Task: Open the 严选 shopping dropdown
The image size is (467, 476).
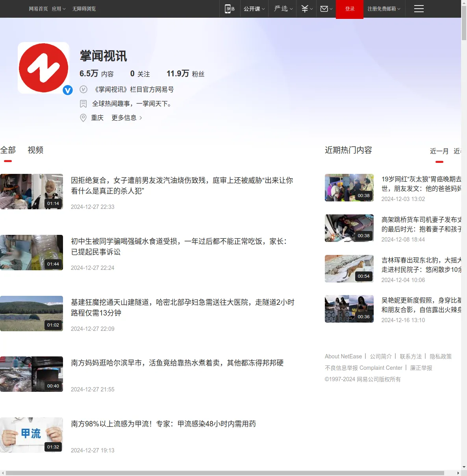Action: click(284, 9)
